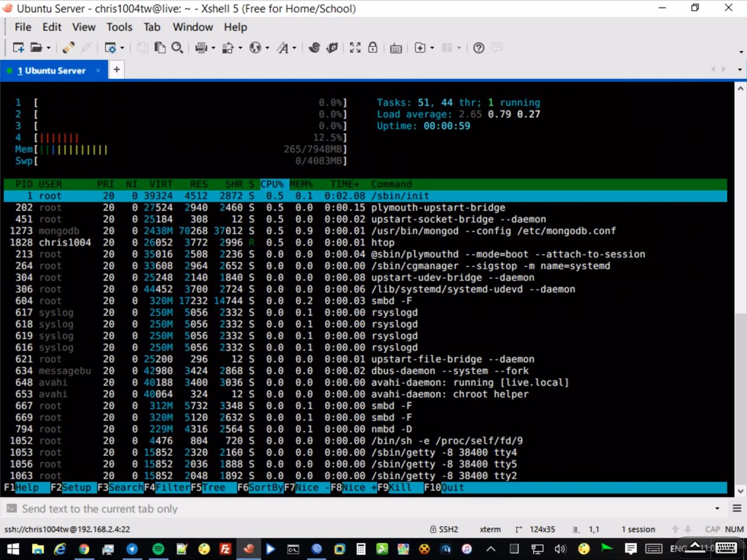
Task: Click the Find magnifier icon
Action: pyautogui.click(x=177, y=48)
